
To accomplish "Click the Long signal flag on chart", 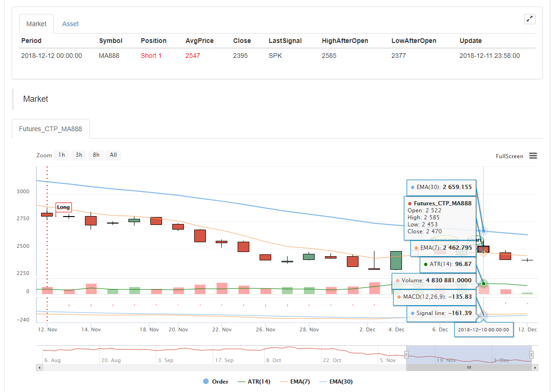I will [63, 207].
